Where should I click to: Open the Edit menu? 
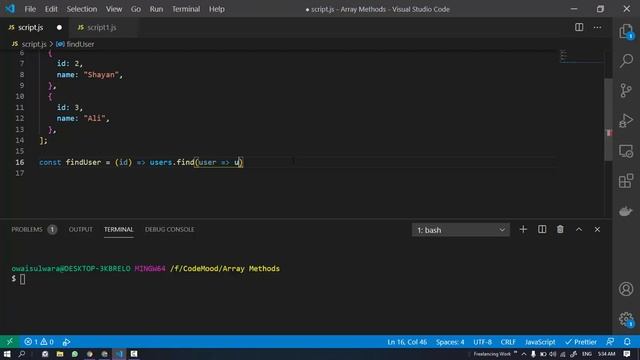pos(51,9)
